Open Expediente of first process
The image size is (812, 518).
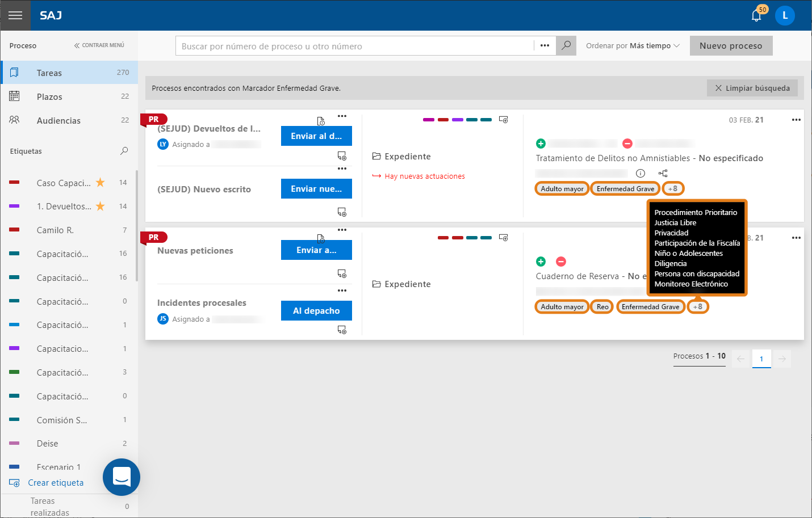(401, 157)
